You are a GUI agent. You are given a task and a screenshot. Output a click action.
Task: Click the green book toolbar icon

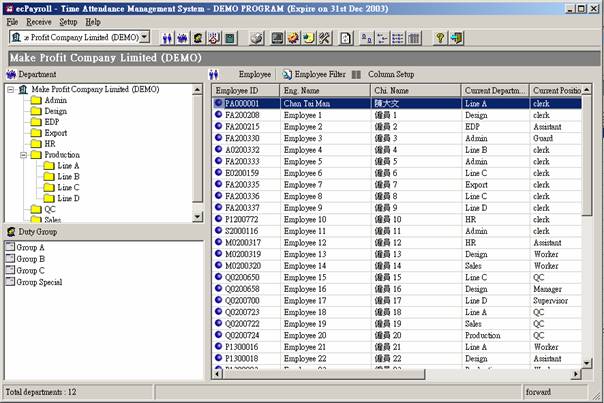(230, 38)
